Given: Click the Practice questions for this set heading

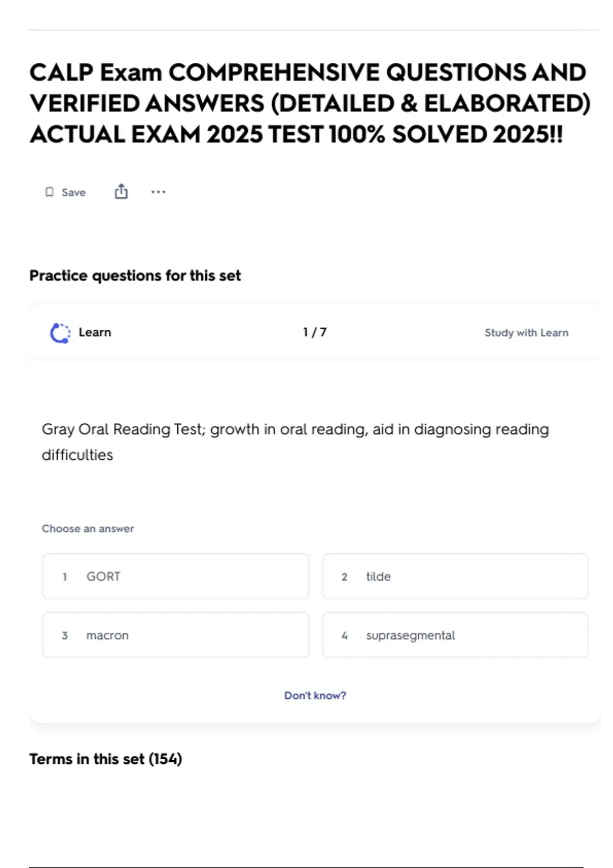Looking at the screenshot, I should click(x=135, y=276).
